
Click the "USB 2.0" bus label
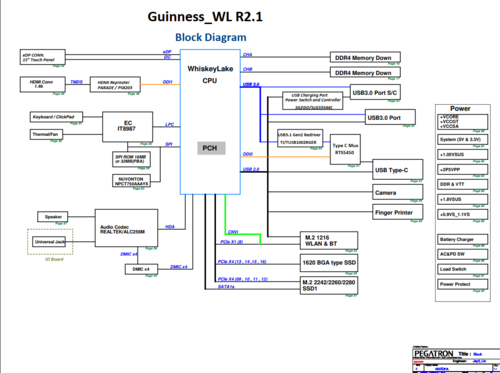tap(251, 169)
